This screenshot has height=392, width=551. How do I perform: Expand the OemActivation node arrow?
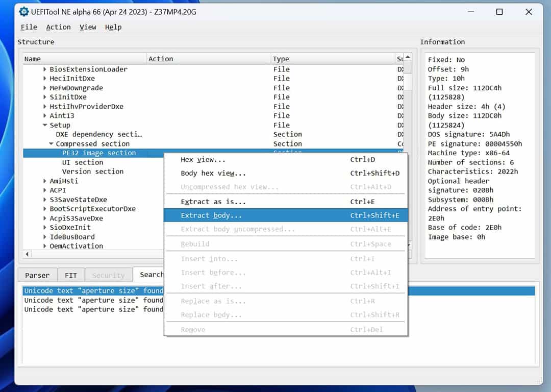coord(45,246)
